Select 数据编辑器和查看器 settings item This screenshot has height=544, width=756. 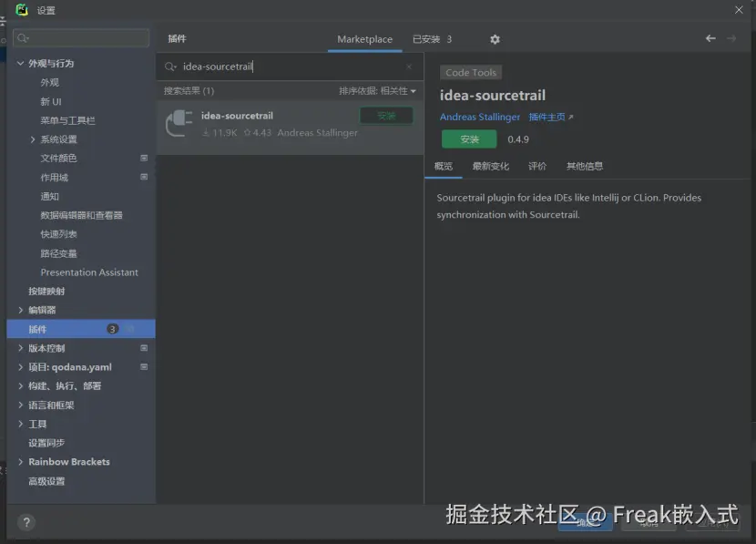pos(81,215)
